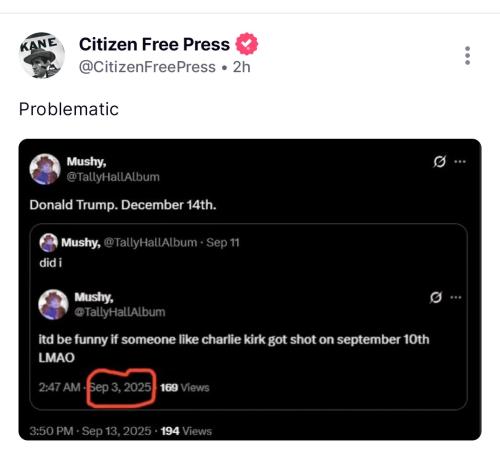The height and width of the screenshot is (452, 500).
Task: Click the Grok icon on the nested Mushy tweet
Action: (436, 297)
